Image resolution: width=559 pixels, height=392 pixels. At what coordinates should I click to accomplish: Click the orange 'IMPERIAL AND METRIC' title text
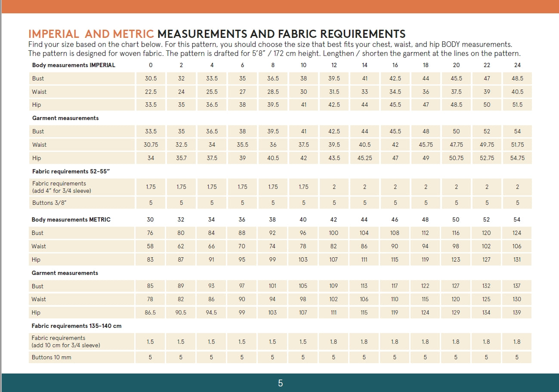click(91, 34)
